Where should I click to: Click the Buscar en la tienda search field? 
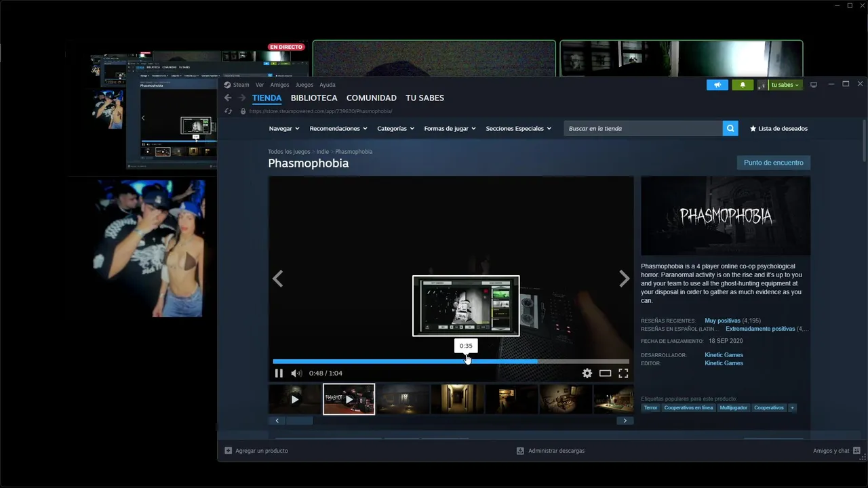pos(643,128)
